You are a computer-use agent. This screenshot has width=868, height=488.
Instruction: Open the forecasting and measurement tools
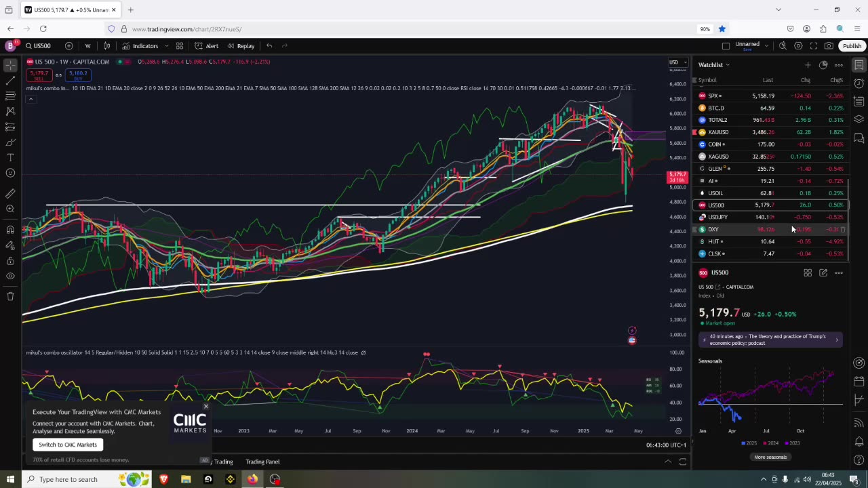[x=10, y=127]
